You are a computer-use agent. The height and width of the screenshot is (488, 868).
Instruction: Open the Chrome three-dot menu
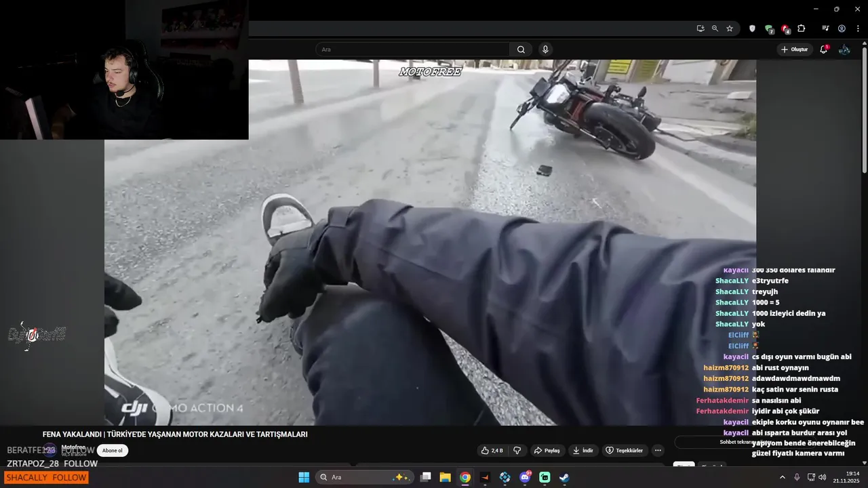858,28
